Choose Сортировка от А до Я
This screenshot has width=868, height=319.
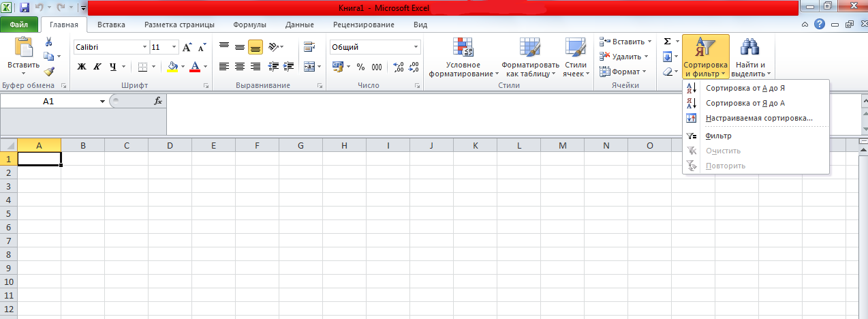click(x=756, y=88)
